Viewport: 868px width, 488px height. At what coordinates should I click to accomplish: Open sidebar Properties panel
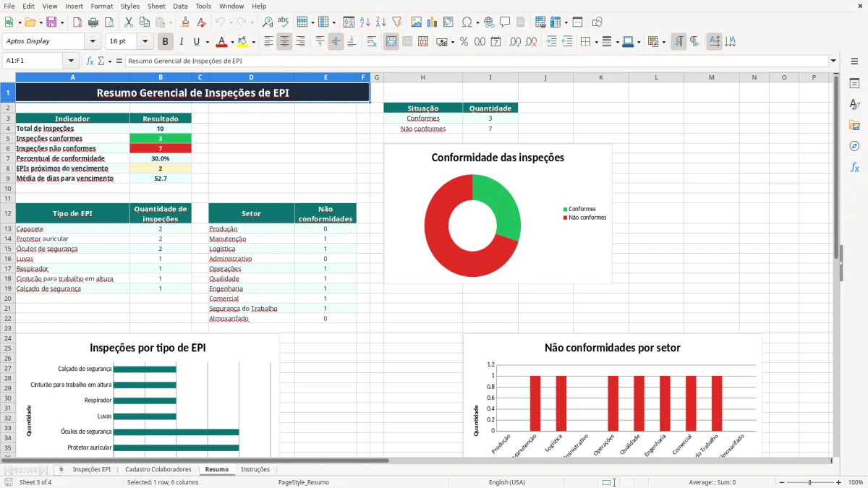pos(854,83)
